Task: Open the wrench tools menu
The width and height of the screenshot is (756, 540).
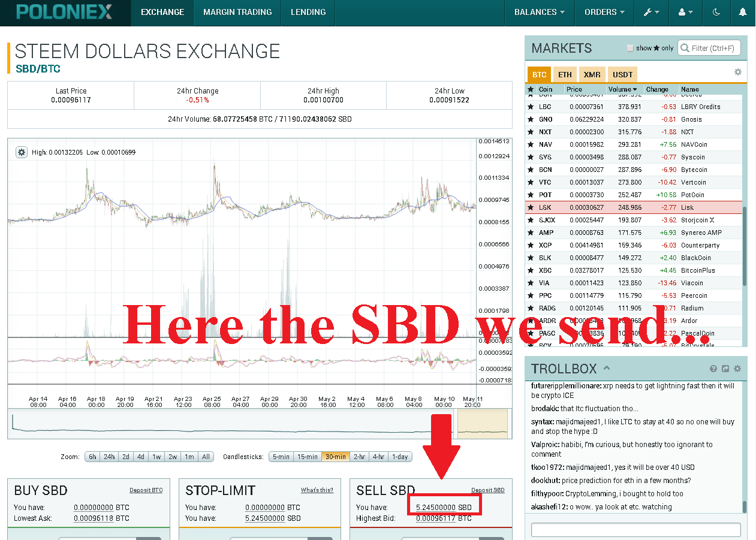Action: (x=651, y=12)
